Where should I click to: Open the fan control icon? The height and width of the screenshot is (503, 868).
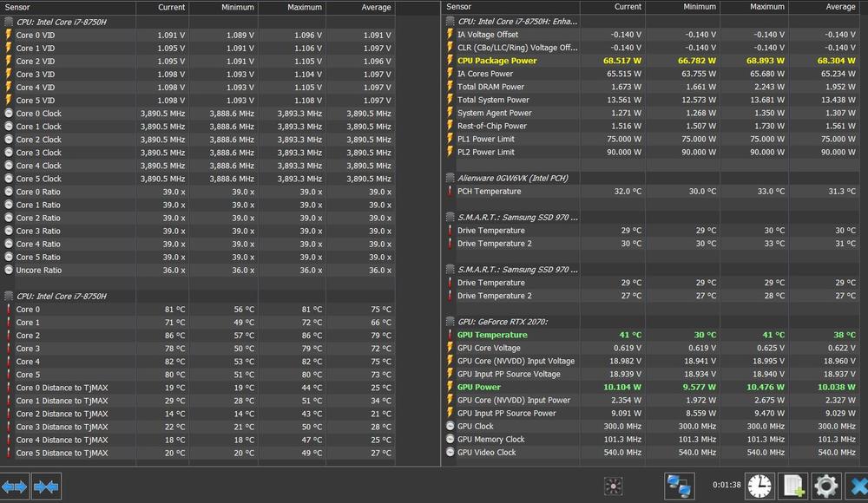tap(614, 487)
